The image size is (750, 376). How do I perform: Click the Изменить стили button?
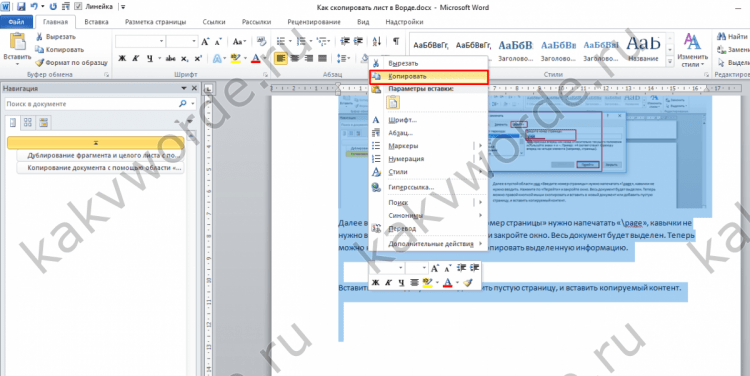click(692, 51)
